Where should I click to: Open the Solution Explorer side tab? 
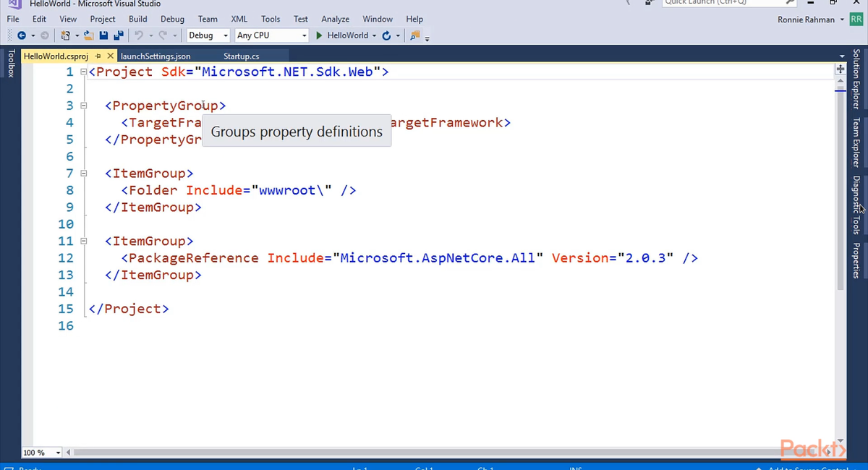pos(856,79)
